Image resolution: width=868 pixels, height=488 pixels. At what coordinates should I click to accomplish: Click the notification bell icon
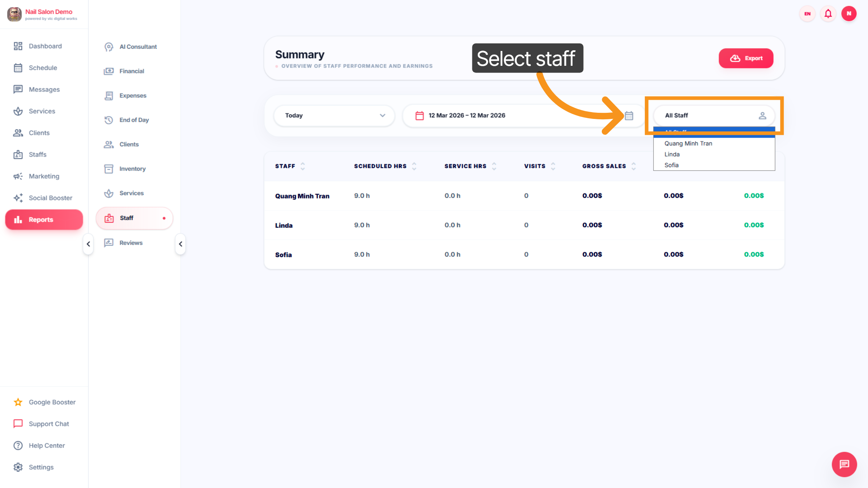tap(828, 13)
